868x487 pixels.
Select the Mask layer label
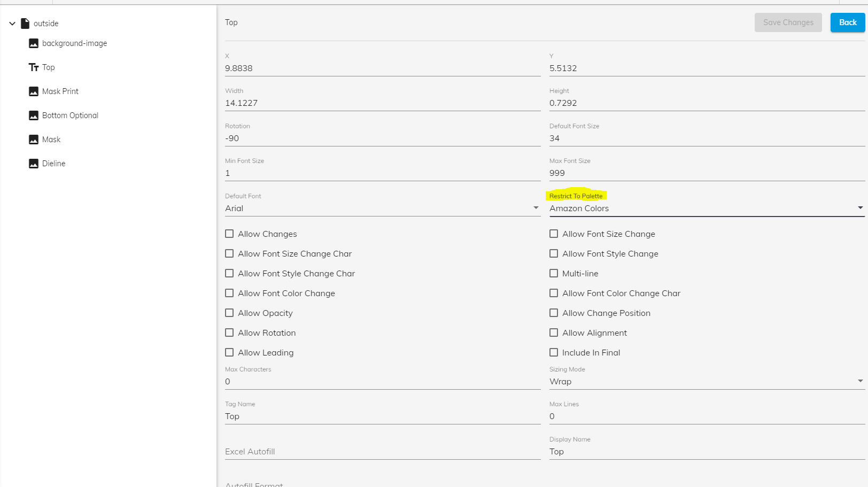click(x=51, y=140)
